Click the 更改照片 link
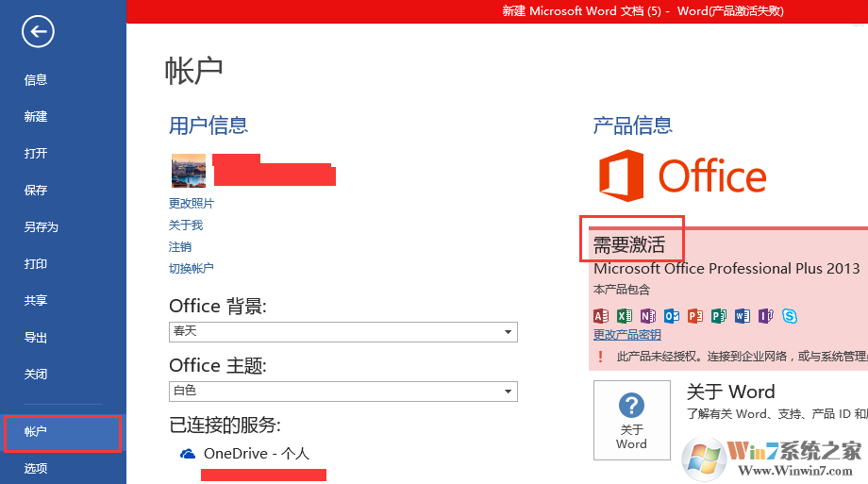Screen dimensions: 868x484 [191, 203]
